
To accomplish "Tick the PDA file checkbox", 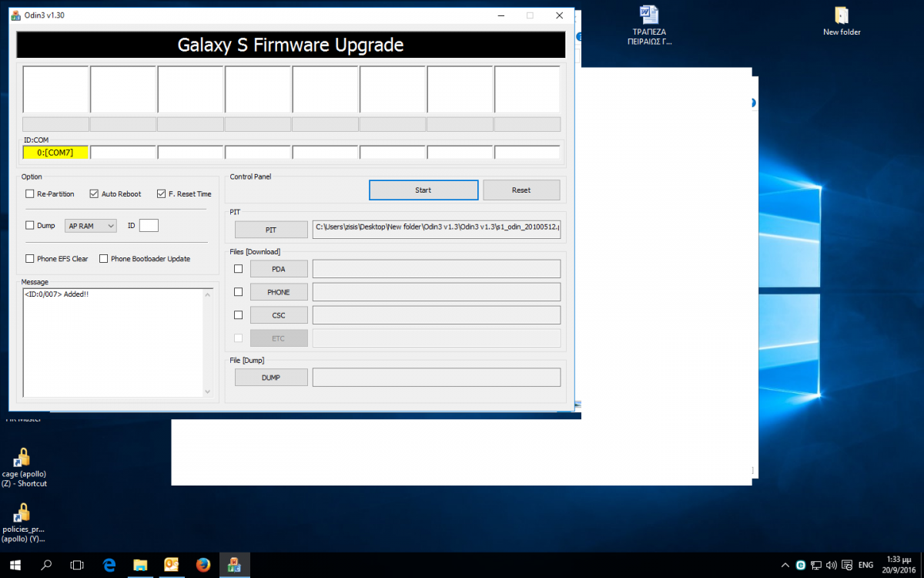I will (x=239, y=269).
